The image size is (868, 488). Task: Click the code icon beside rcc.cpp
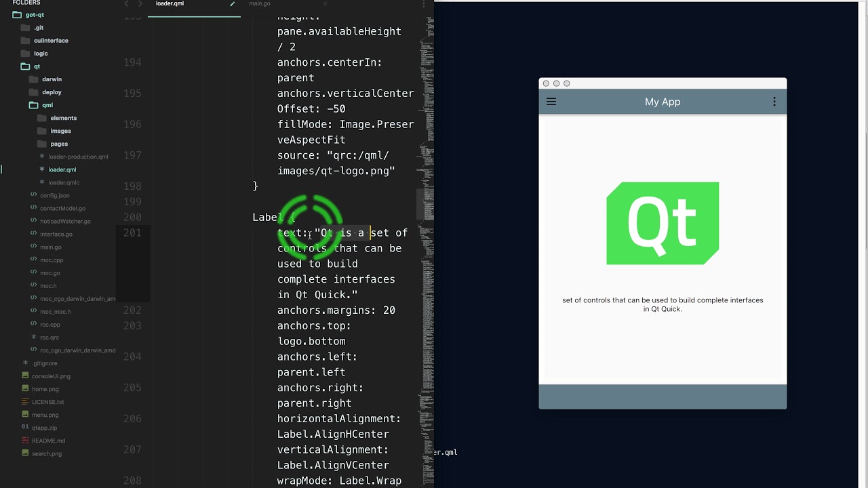tap(33, 324)
